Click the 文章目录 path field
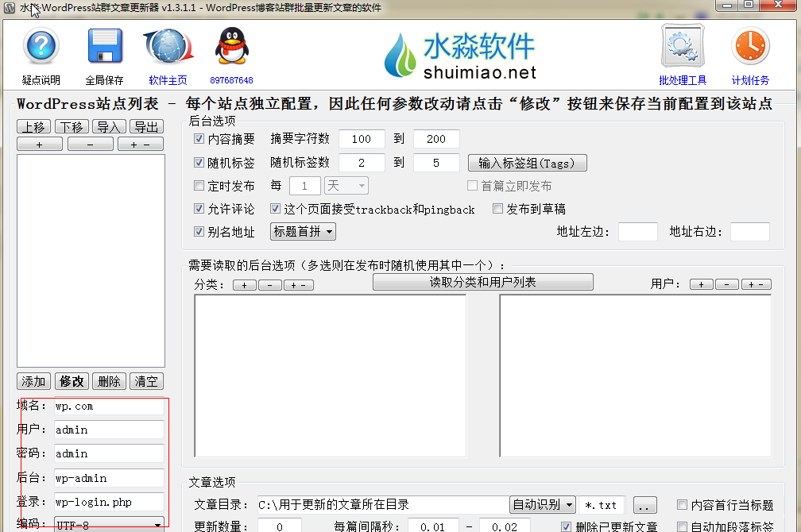 pyautogui.click(x=383, y=505)
